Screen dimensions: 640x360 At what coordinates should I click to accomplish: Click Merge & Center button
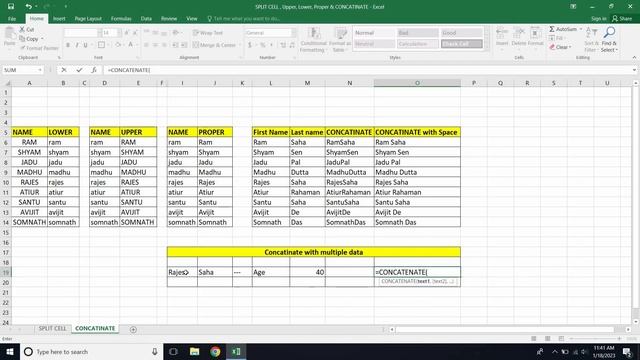click(214, 45)
